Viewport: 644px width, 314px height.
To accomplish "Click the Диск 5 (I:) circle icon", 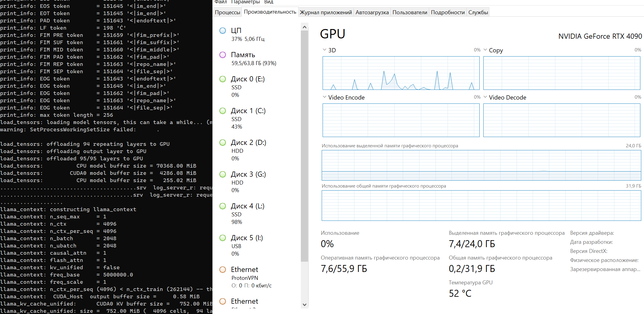I will (223, 238).
